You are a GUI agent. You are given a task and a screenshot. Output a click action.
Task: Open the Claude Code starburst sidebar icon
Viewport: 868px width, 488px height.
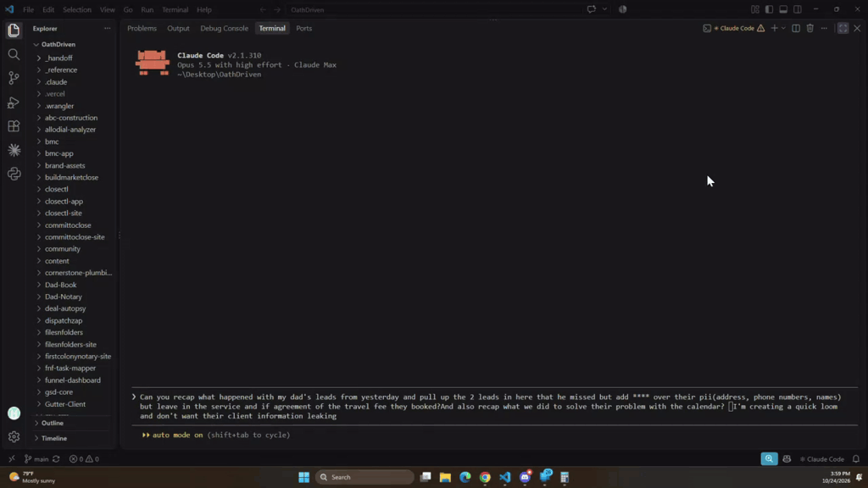[x=14, y=150]
